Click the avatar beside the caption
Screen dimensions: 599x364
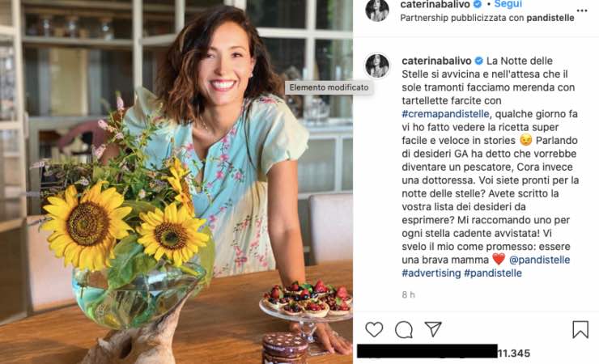click(x=377, y=66)
